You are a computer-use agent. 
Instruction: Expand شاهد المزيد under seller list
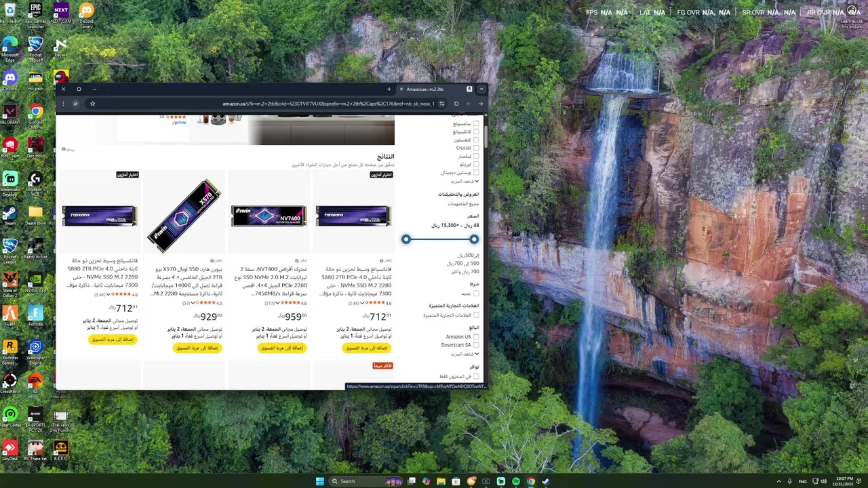pos(465,354)
